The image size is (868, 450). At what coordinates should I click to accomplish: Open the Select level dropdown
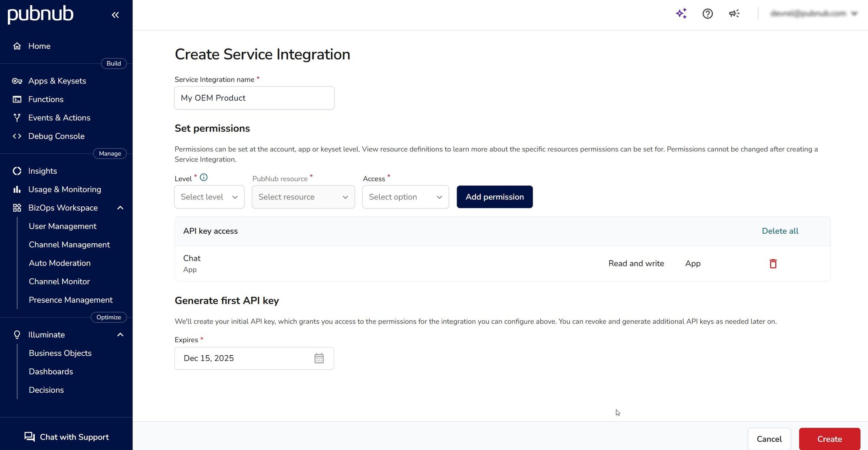[x=209, y=197]
